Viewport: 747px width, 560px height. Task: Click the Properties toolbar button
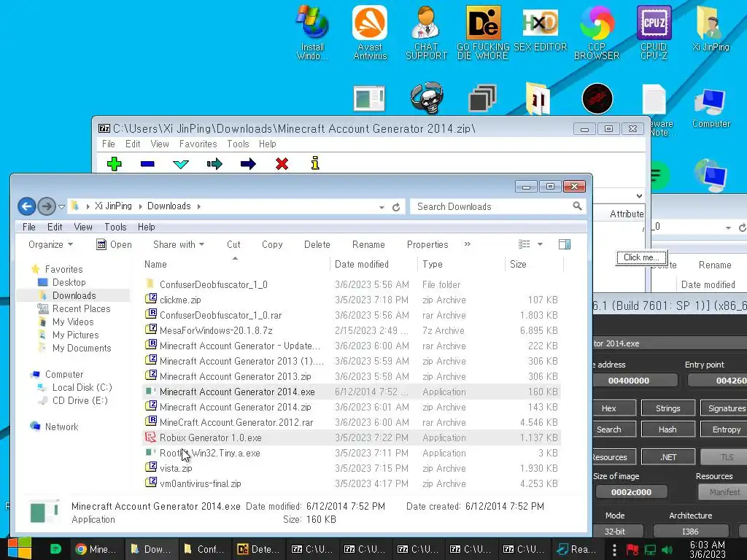[427, 244]
